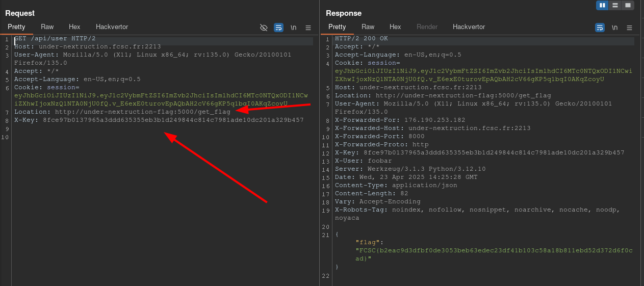
Task: Switch Request view to Hex tab
Action: pyautogui.click(x=74, y=27)
